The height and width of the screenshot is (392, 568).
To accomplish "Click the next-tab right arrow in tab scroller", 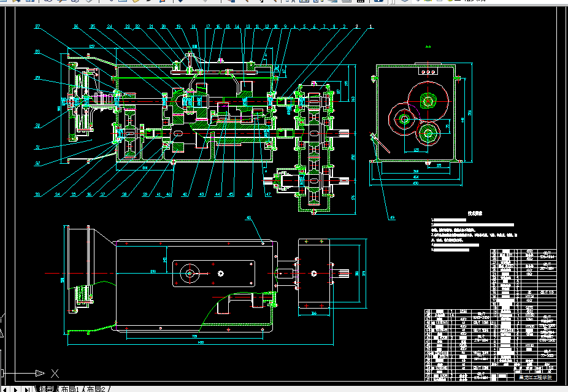I will tap(15, 390).
